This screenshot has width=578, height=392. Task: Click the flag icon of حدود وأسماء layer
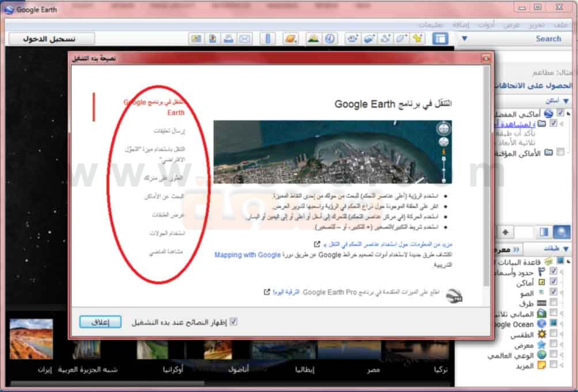coord(542,272)
